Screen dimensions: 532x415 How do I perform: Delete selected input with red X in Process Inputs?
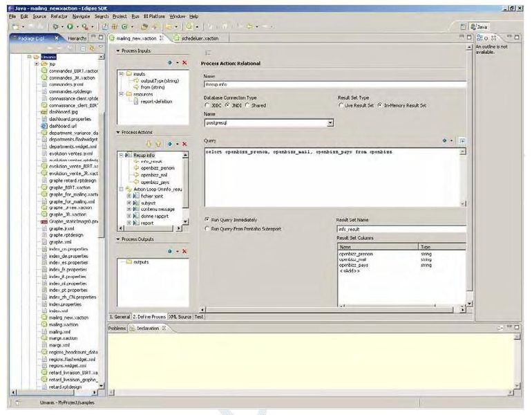tap(184, 62)
